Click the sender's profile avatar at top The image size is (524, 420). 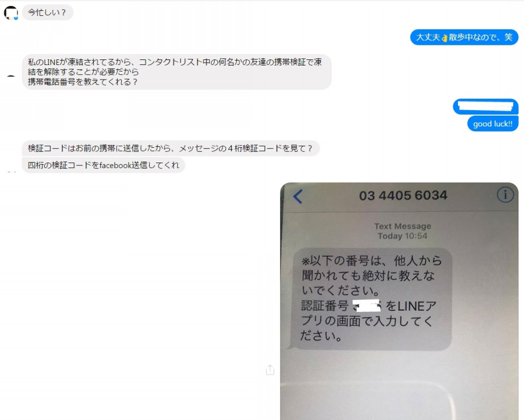11,13
